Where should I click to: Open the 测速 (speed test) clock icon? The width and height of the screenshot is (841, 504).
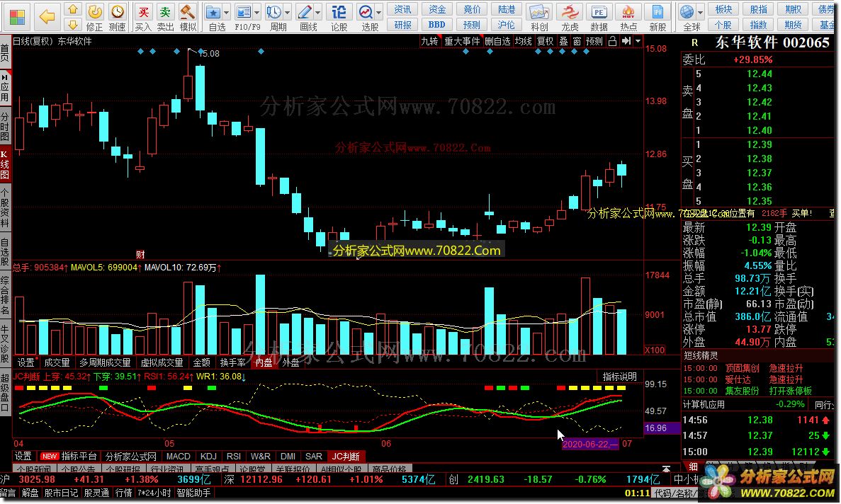117,17
